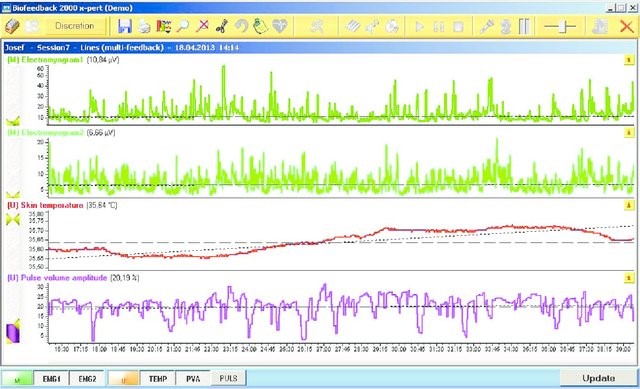Screen dimensions: 640x389
Task: Click the greyed striped lines icon
Action: tap(353, 27)
